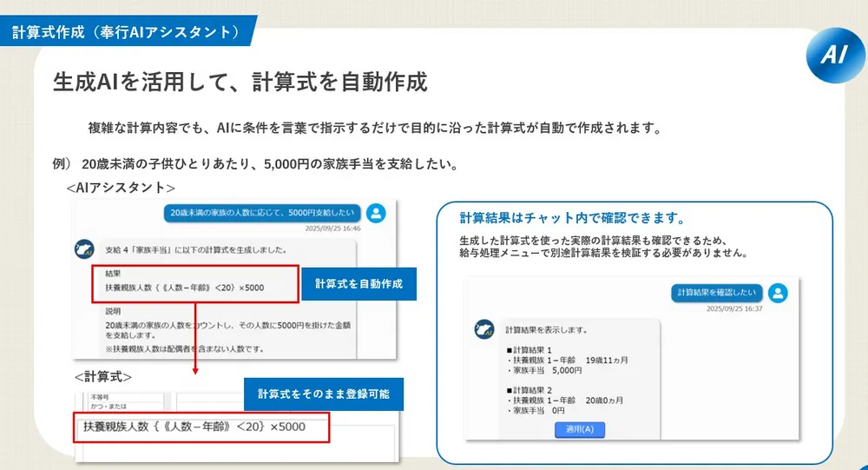Click the timestamp 2025/09/25 16:37
Screen dimensions: 868x470
tap(734, 308)
